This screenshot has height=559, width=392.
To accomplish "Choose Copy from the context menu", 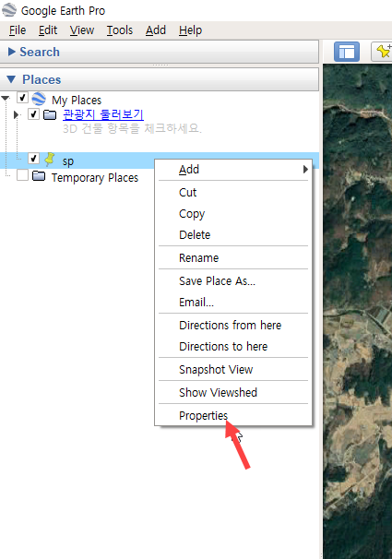I will coord(233,214).
